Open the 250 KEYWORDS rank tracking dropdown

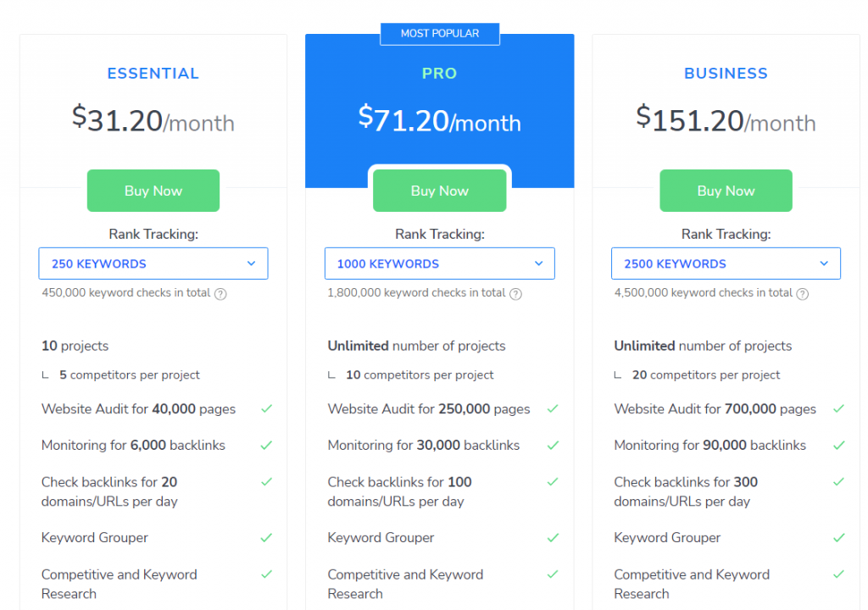(x=153, y=263)
